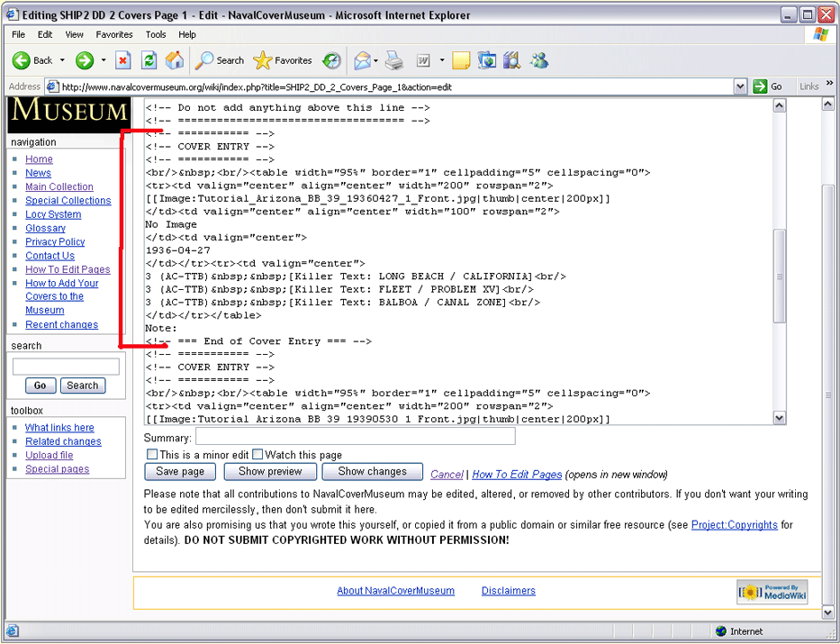Open the Back button history dropdown arrow
Viewport: 840px width, 644px height.
point(62,60)
